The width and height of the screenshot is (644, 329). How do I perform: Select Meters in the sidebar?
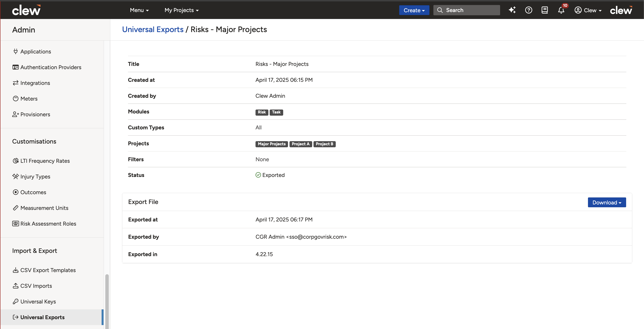pyautogui.click(x=29, y=99)
